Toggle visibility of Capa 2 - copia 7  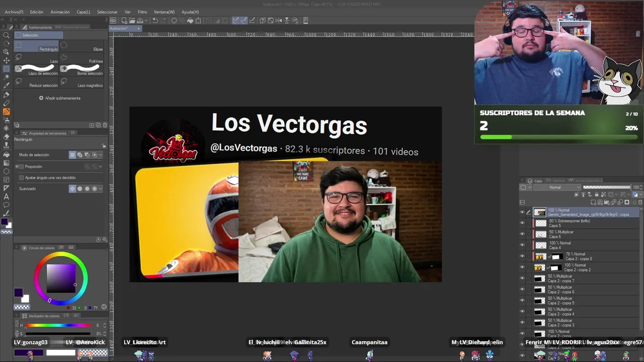522,279
